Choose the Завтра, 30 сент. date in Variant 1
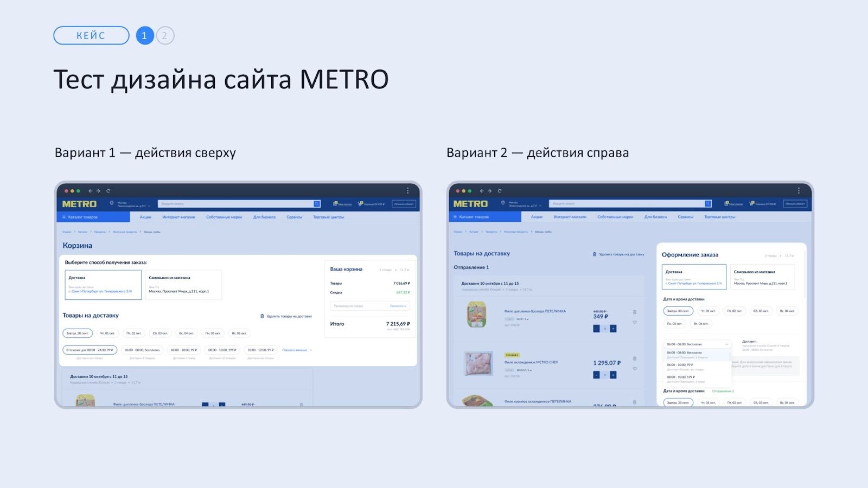This screenshot has height=488, width=868. coord(78,333)
